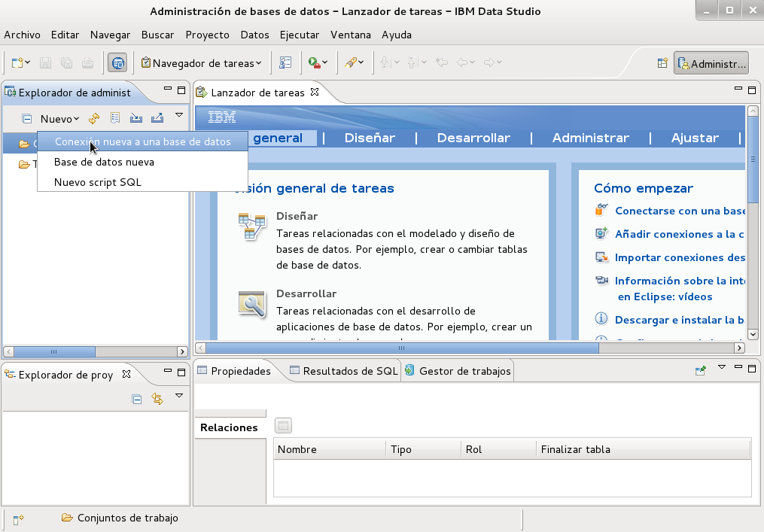Click the Nombre column header

(330, 450)
